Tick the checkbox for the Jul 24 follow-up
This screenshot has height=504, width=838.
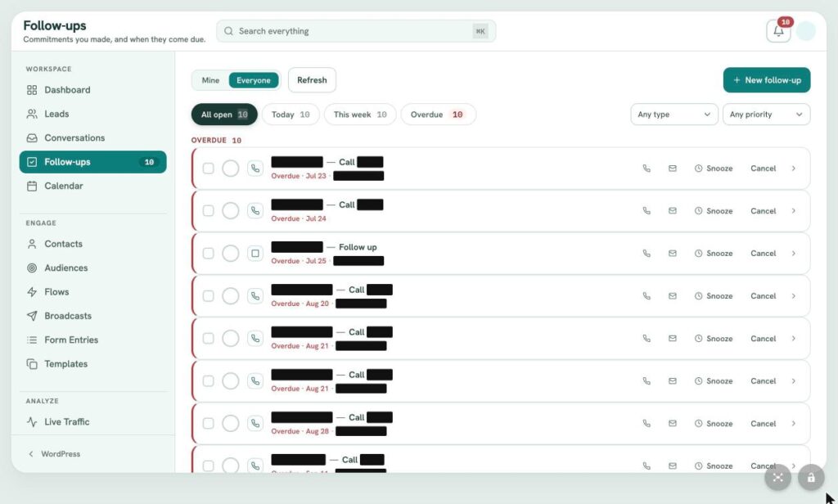point(208,210)
